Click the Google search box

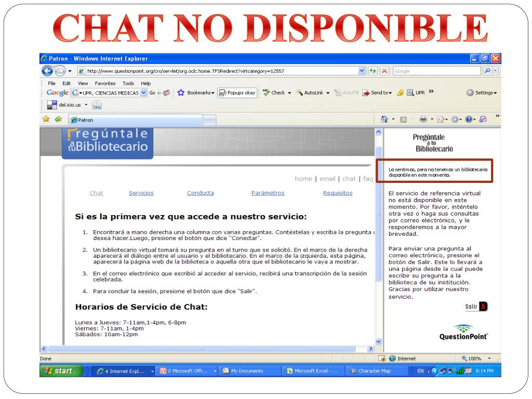pyautogui.click(x=437, y=71)
